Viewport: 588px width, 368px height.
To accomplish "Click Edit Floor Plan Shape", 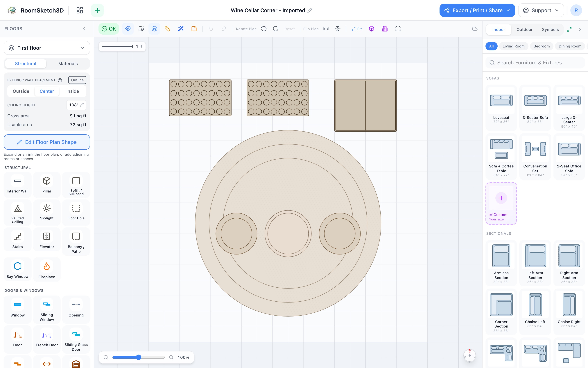I will tap(47, 142).
